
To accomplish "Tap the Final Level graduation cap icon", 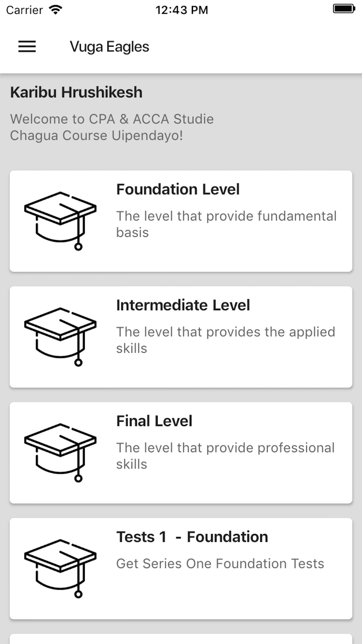I will click(60, 453).
